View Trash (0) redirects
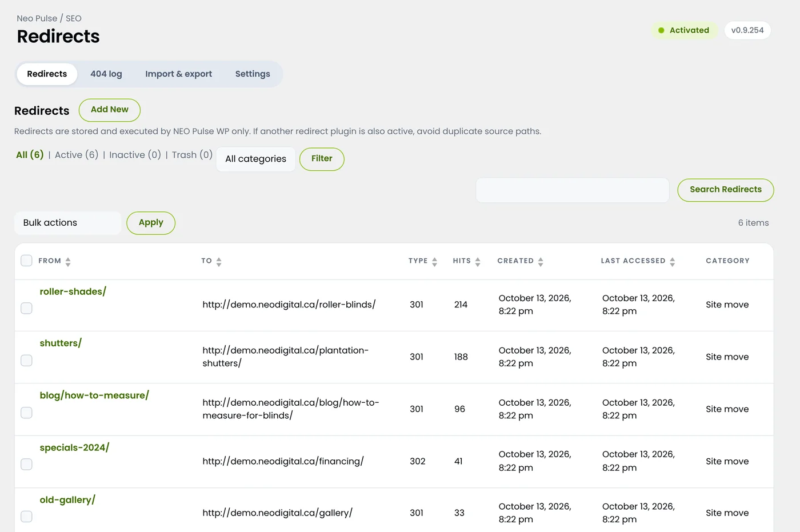Image resolution: width=800 pixels, height=532 pixels. 192,155
